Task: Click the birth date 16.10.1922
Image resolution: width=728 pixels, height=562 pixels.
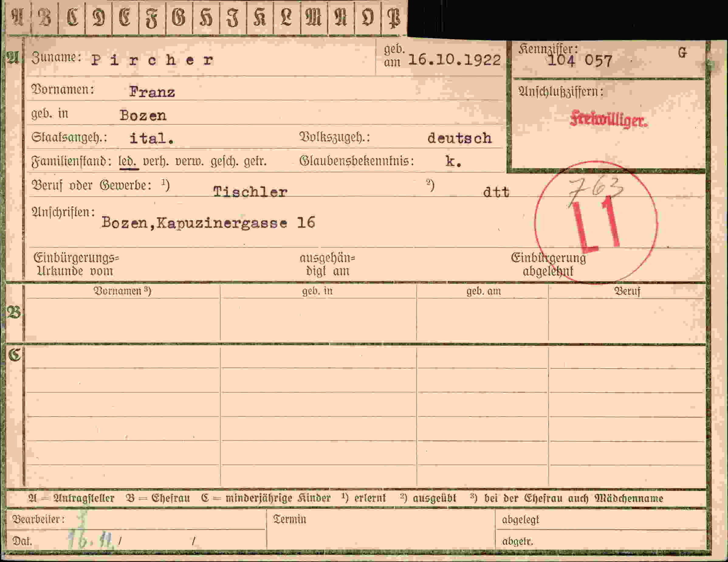Action: [454, 60]
